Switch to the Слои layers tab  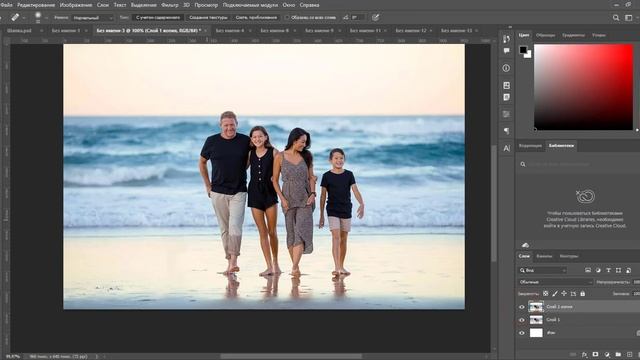[x=524, y=256]
